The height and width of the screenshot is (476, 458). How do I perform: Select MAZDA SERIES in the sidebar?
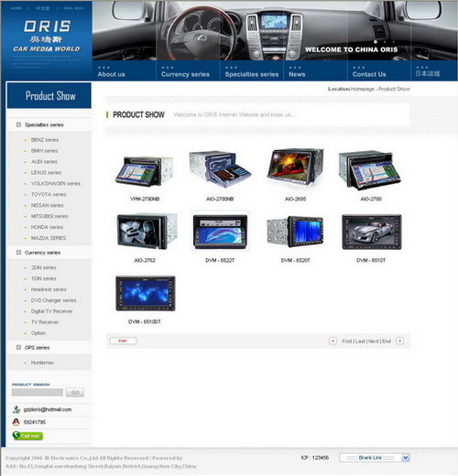(x=49, y=238)
